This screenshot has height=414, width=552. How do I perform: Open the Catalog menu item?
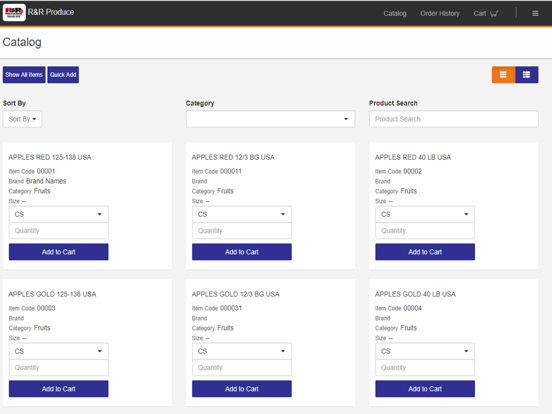click(x=395, y=13)
